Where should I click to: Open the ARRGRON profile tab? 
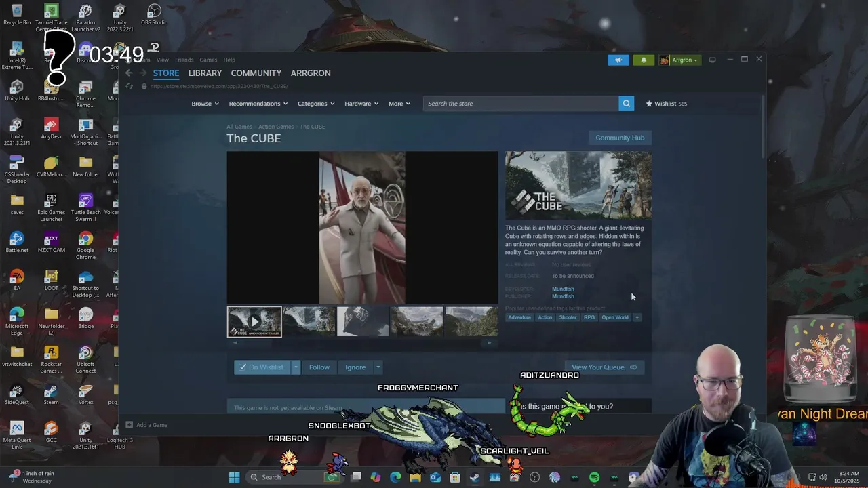coord(311,73)
